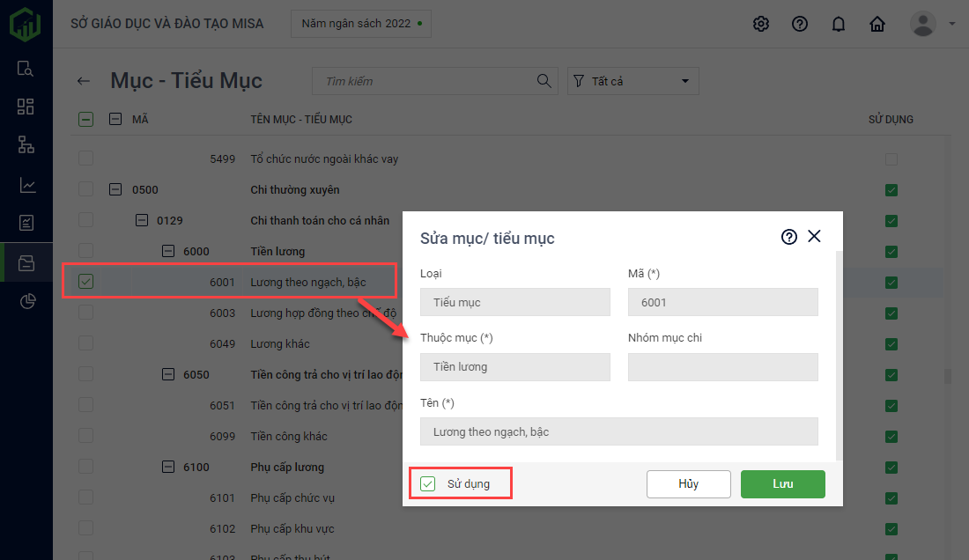Uncheck the row 6001 selection checkbox
The width and height of the screenshot is (969, 560).
coord(85,282)
